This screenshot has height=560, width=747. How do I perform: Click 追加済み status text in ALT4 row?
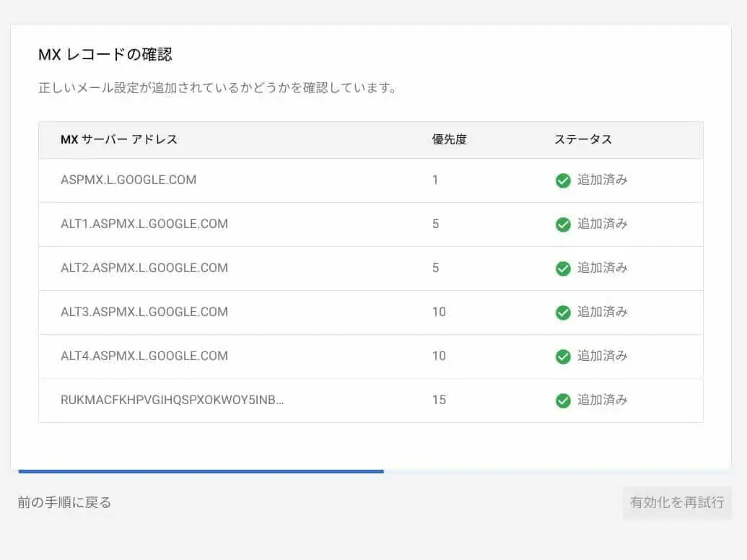click(x=603, y=356)
